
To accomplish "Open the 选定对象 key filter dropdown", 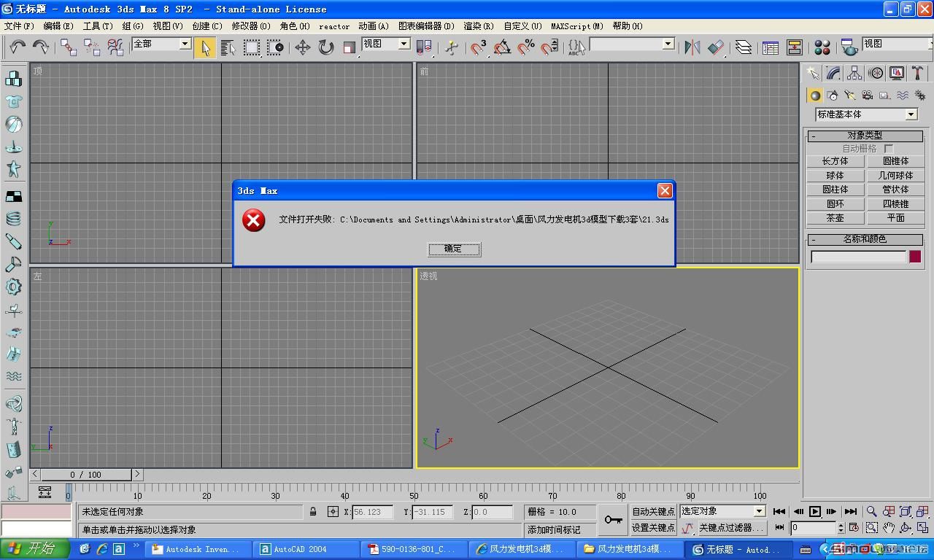I will click(x=722, y=511).
